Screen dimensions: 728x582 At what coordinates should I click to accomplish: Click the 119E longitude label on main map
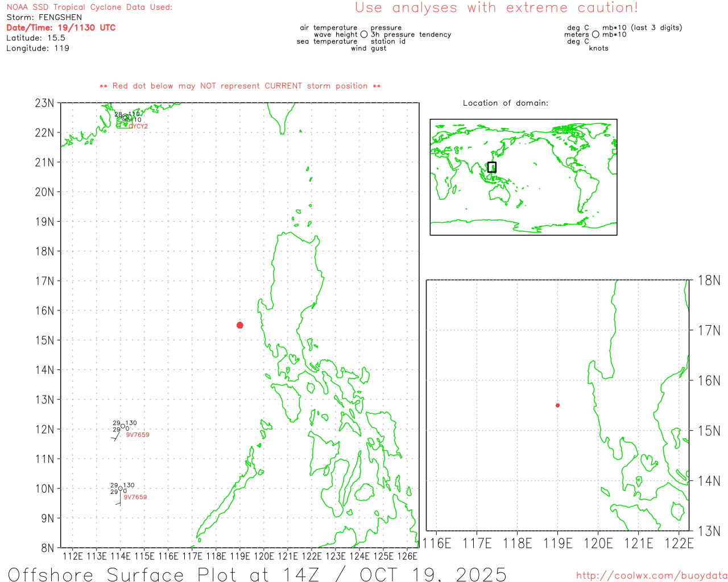(x=240, y=556)
